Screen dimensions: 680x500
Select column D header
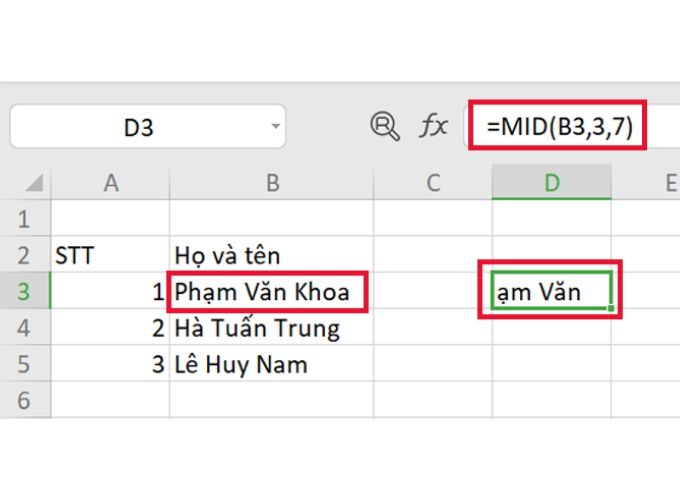coord(550,182)
